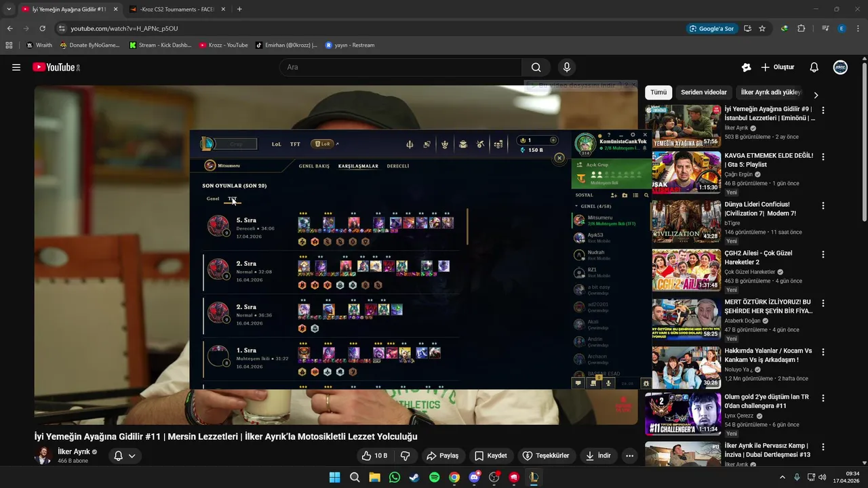Click the Teşekkürler thanks button
This screenshot has width=868, height=488.
point(546,455)
